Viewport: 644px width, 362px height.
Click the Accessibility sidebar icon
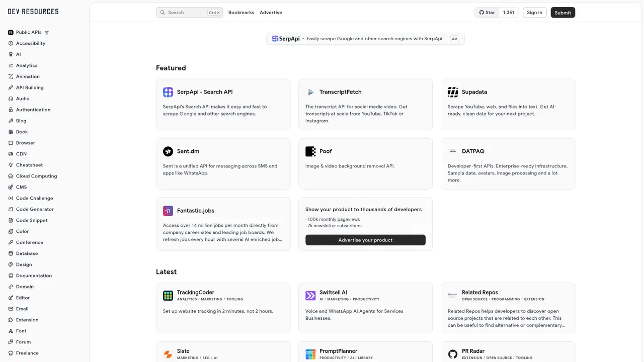click(11, 43)
